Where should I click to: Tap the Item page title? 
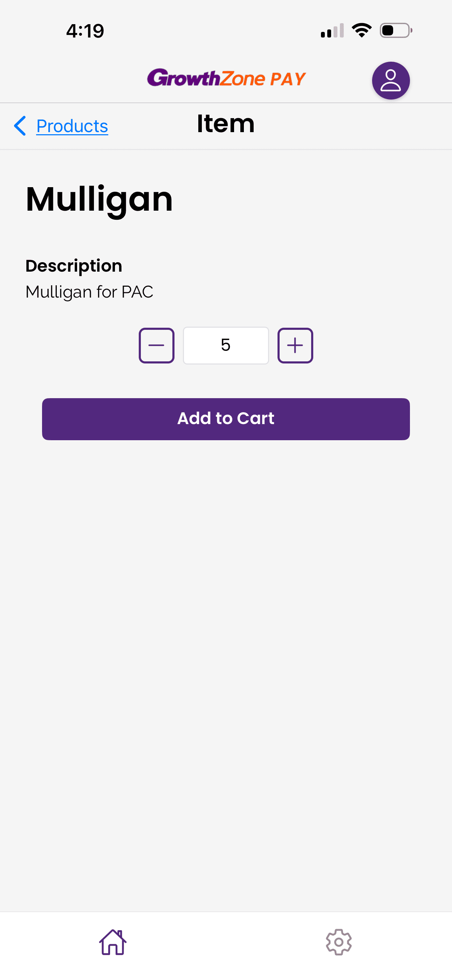(x=226, y=123)
